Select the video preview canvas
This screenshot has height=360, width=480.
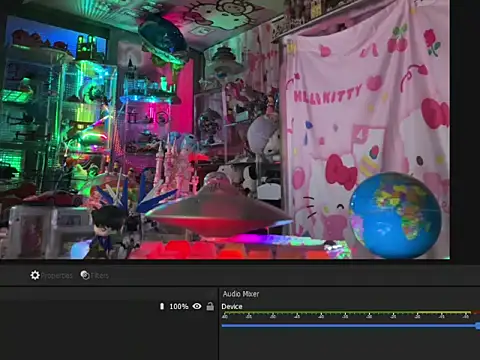225,129
